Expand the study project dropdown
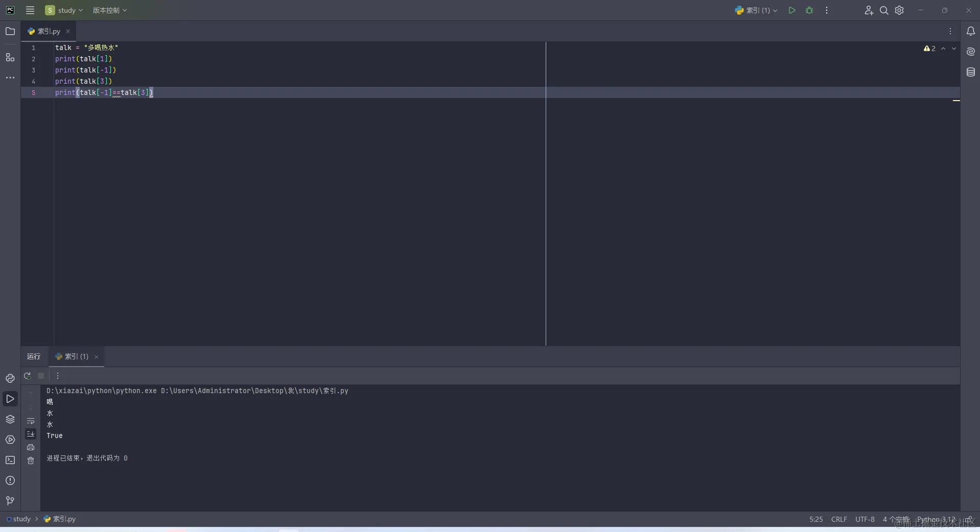 (x=64, y=10)
